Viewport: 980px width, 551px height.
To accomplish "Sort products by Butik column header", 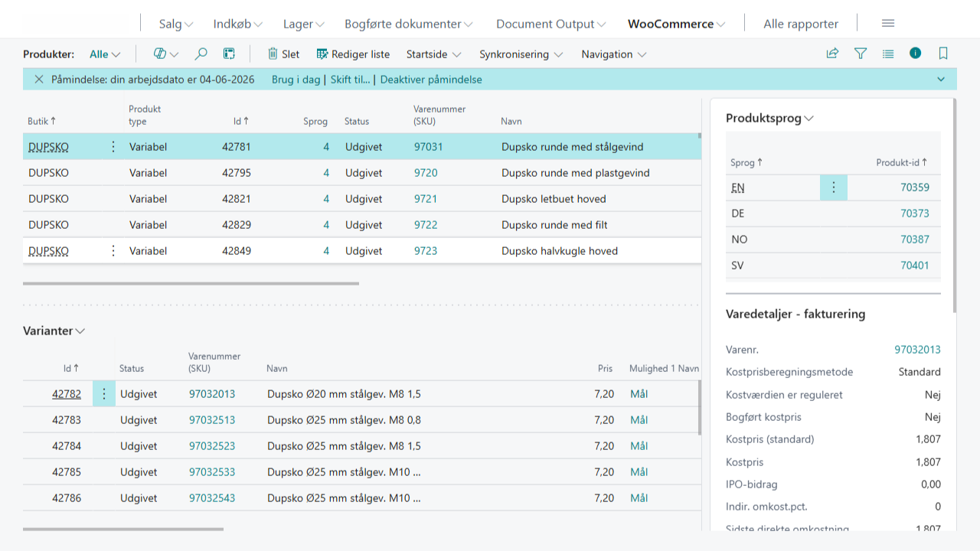I will (42, 121).
